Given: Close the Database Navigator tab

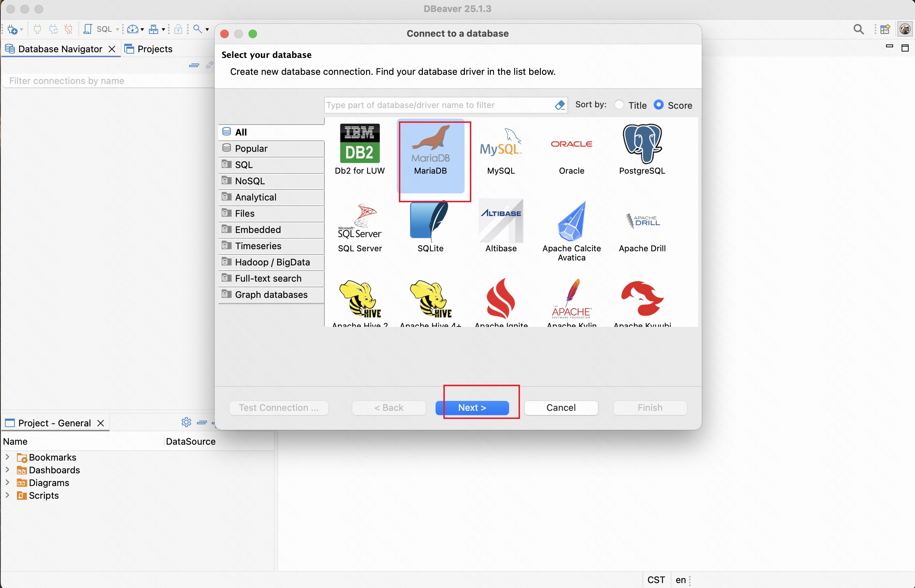Looking at the screenshot, I should pyautogui.click(x=112, y=49).
